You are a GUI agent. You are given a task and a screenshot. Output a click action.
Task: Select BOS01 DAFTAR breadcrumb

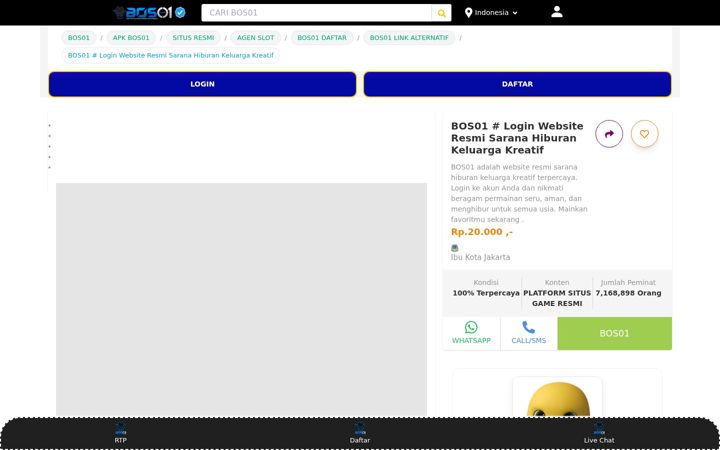(x=322, y=38)
